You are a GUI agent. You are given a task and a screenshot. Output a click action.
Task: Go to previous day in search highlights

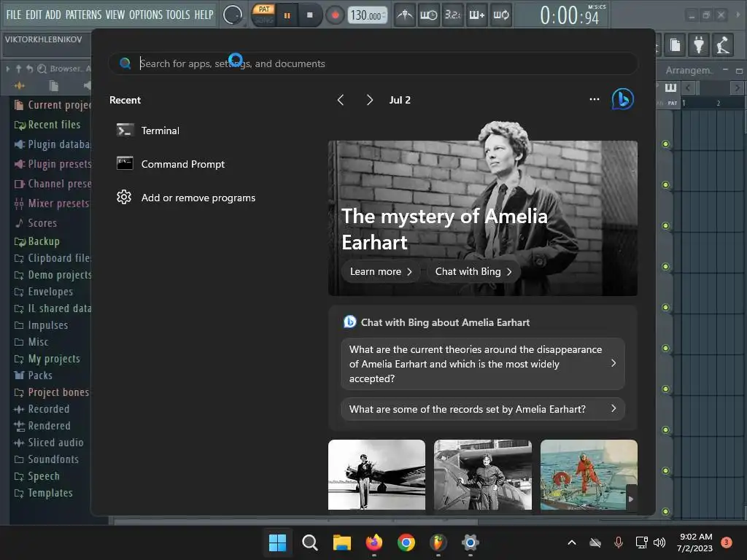coord(341,100)
